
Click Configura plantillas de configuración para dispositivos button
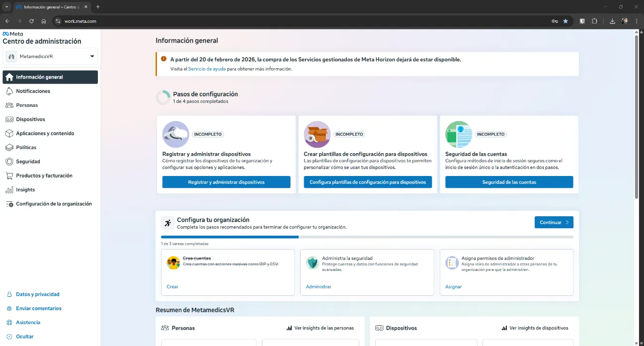[x=368, y=182]
